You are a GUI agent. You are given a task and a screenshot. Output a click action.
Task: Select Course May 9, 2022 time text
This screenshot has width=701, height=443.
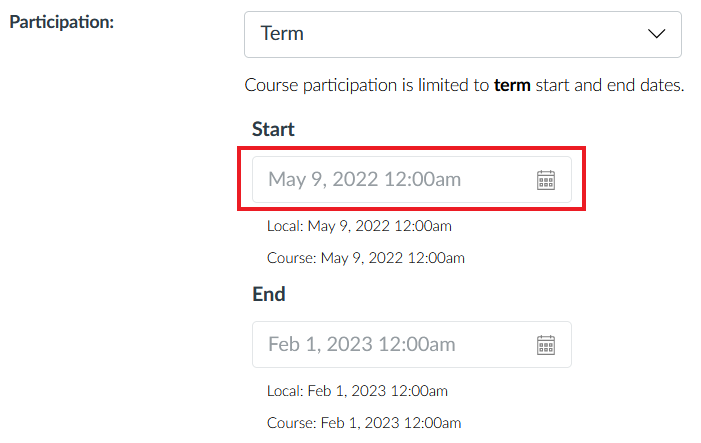366,258
